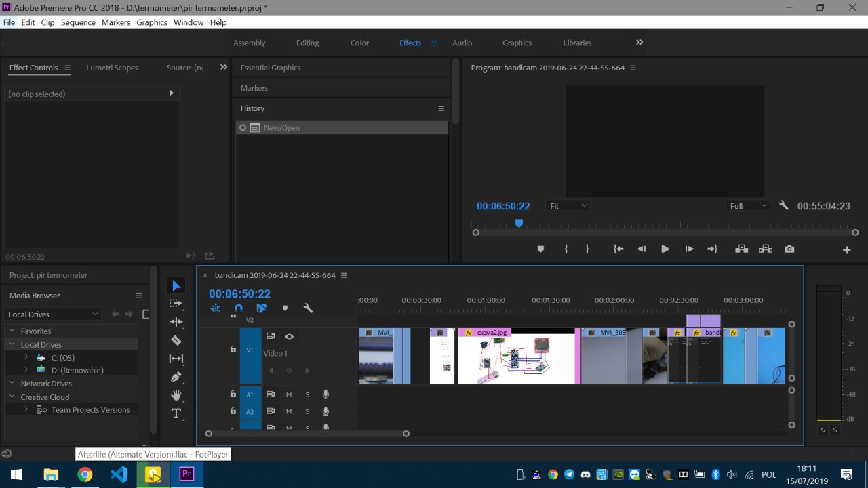868x488 pixels.
Task: Toggle insert sequences as nests
Action: coord(215,308)
